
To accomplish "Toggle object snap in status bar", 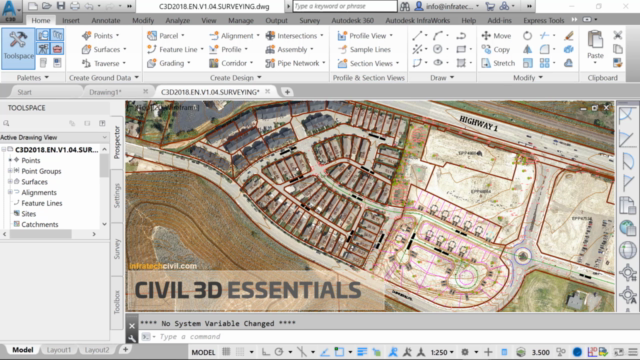I will pyautogui.click(x=339, y=352).
